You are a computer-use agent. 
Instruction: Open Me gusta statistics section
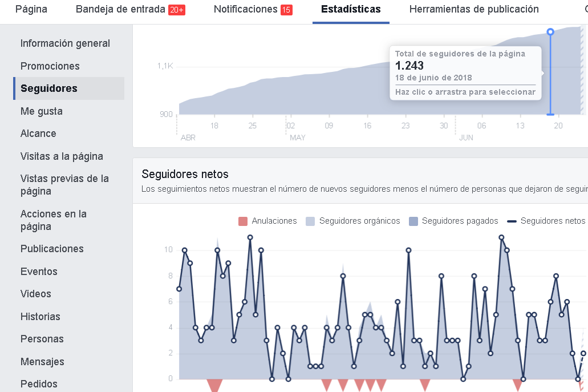pos(42,111)
